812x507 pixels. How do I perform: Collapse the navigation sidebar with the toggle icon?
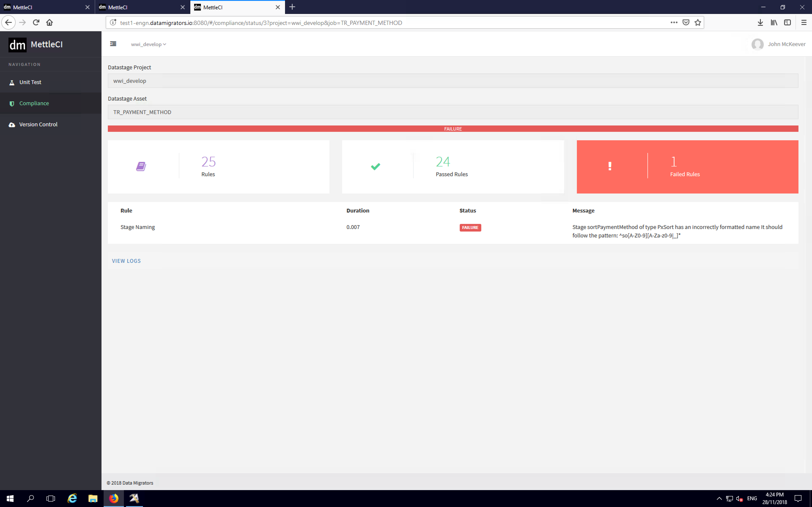pos(113,44)
